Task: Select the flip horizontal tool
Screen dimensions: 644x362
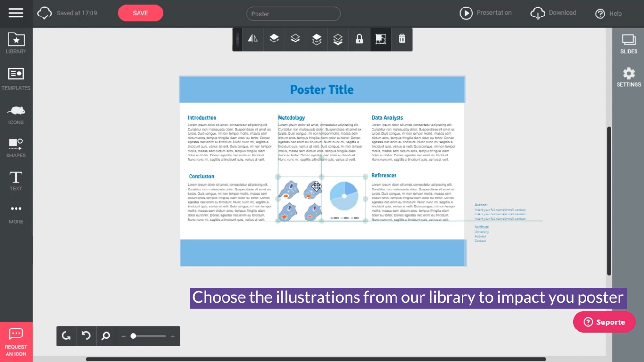Action: pyautogui.click(x=253, y=39)
